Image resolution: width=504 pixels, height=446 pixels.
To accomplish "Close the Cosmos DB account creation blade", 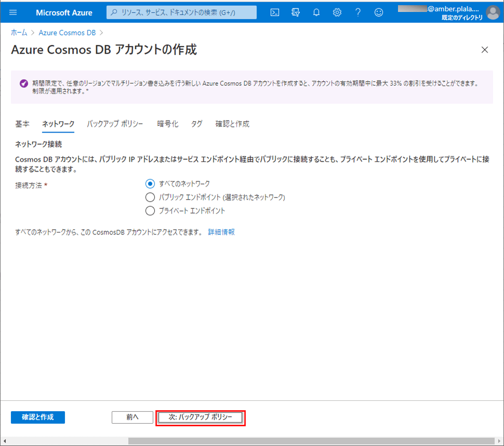I will coord(485,50).
